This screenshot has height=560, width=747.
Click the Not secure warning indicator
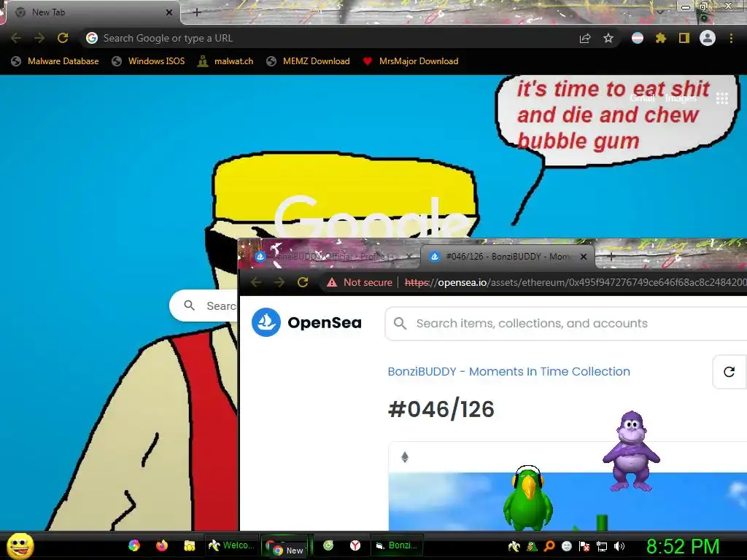point(360,282)
